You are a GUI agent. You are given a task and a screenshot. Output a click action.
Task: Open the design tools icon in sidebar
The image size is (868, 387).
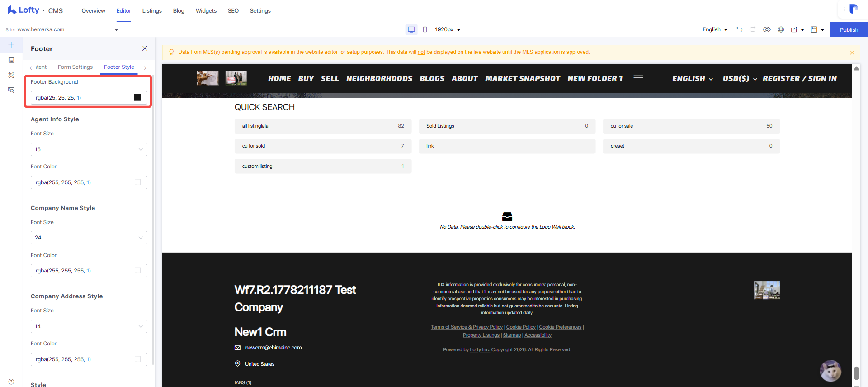[x=11, y=75]
